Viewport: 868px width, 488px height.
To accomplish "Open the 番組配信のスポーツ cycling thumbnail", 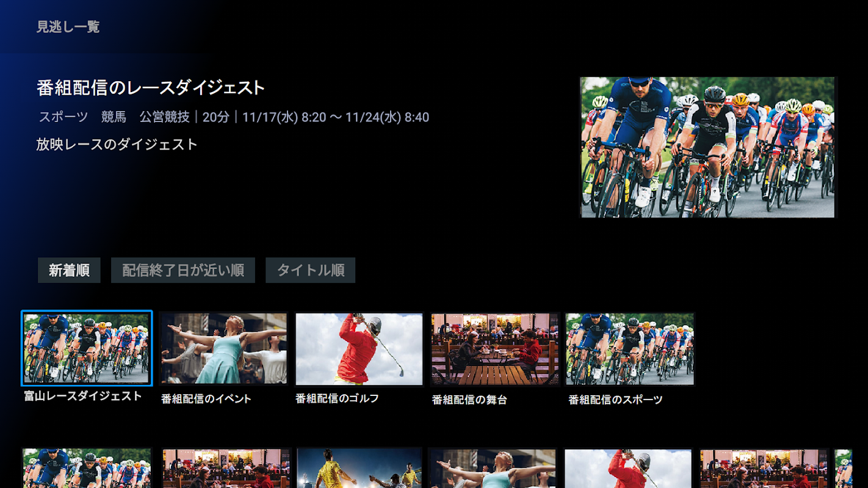I will coord(630,349).
